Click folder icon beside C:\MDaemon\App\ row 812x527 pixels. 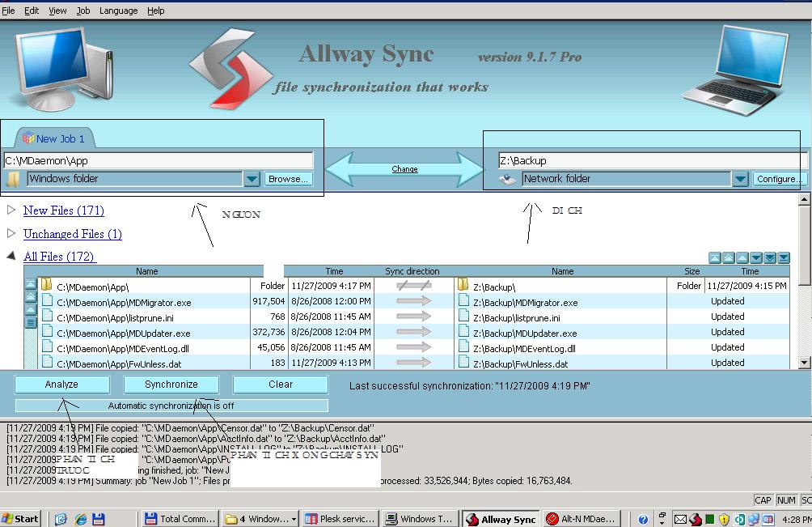point(47,285)
